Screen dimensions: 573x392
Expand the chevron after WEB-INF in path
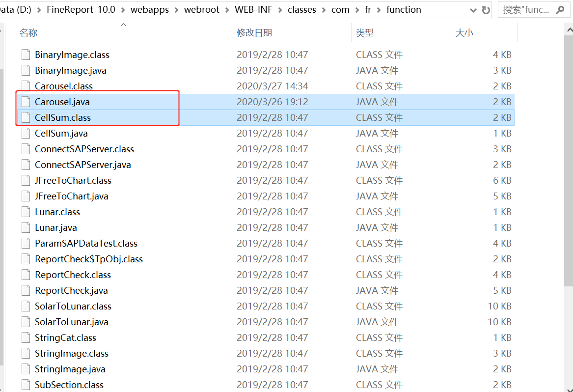pos(280,10)
